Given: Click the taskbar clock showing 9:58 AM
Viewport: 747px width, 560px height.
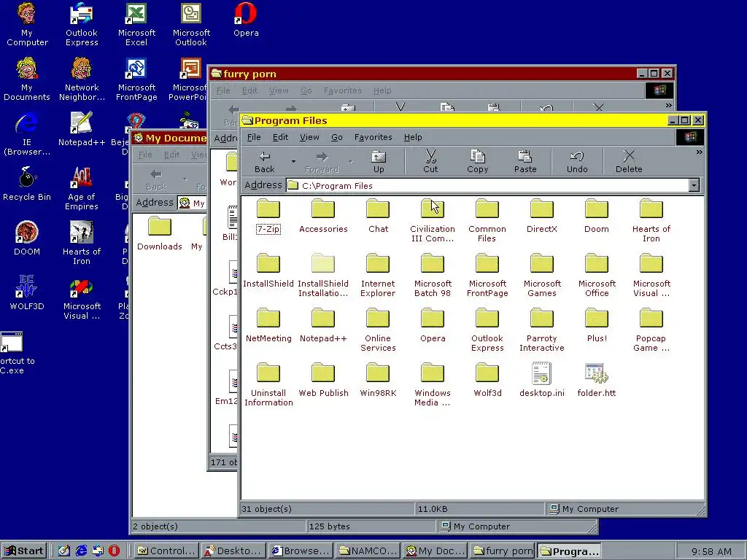Looking at the screenshot, I should pyautogui.click(x=711, y=551).
